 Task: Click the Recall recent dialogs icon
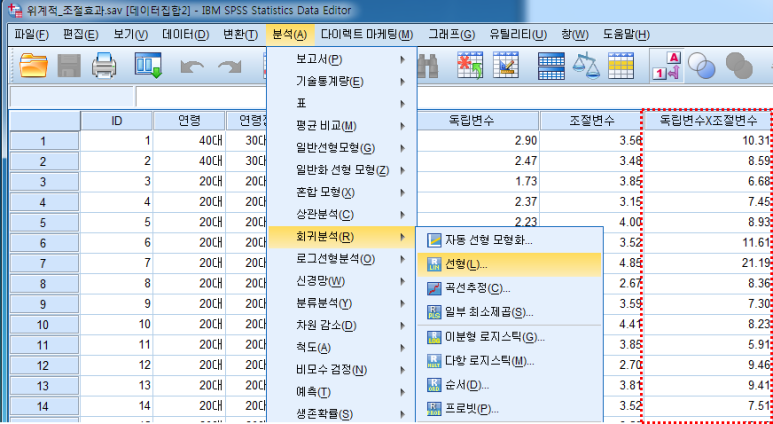click(149, 66)
